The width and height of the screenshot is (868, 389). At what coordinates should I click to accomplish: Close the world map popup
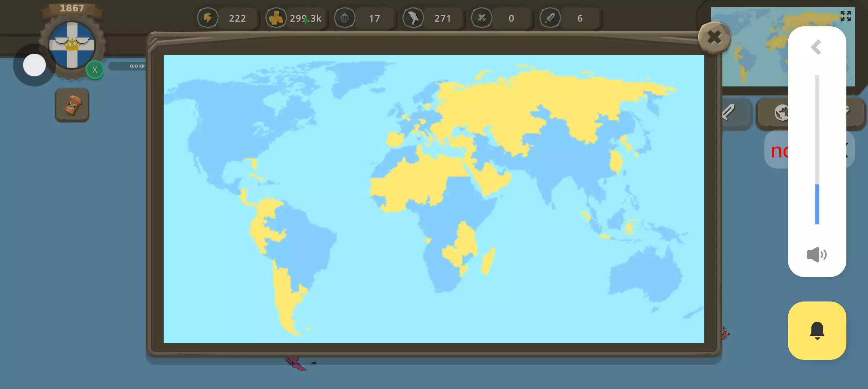point(714,37)
